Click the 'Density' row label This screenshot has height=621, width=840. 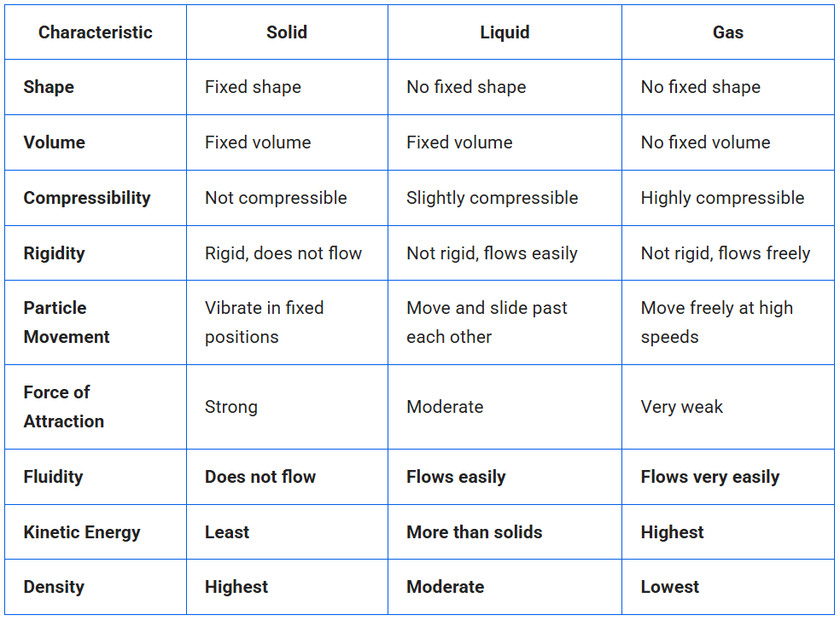point(55,587)
